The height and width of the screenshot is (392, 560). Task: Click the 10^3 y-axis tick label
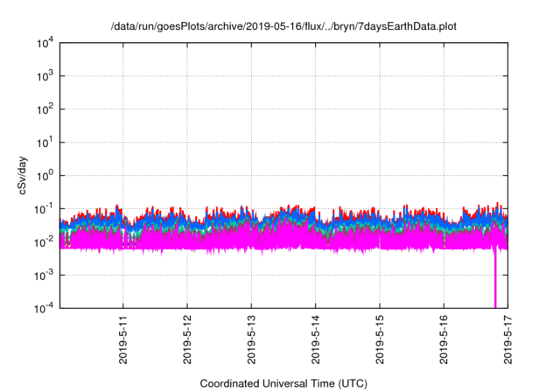pos(45,76)
